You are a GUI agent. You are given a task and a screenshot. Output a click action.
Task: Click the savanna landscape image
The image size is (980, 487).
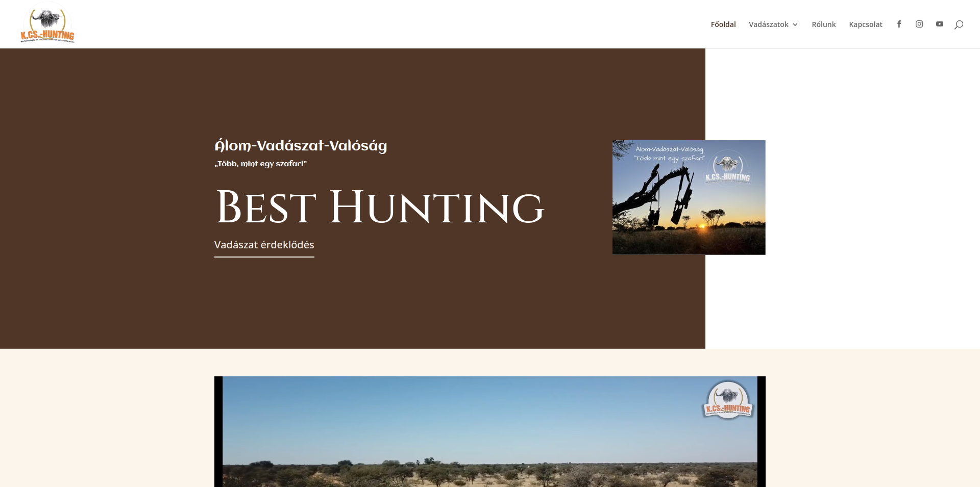490,459
